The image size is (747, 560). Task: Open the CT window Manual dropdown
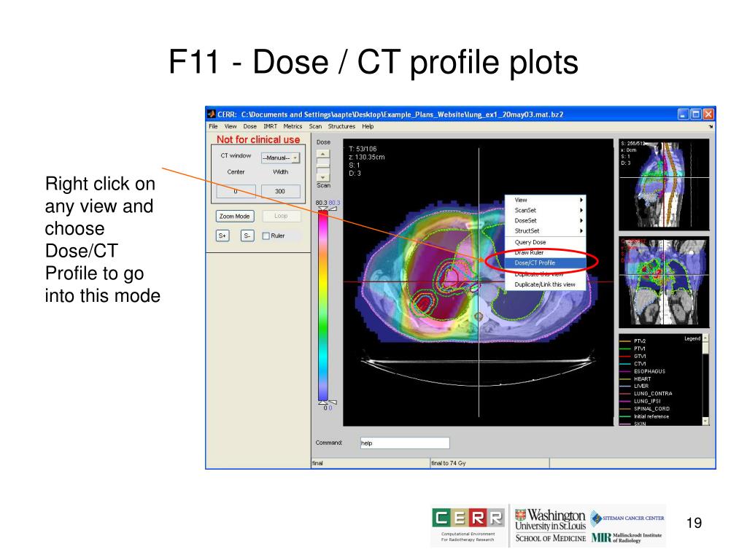pyautogui.click(x=280, y=157)
